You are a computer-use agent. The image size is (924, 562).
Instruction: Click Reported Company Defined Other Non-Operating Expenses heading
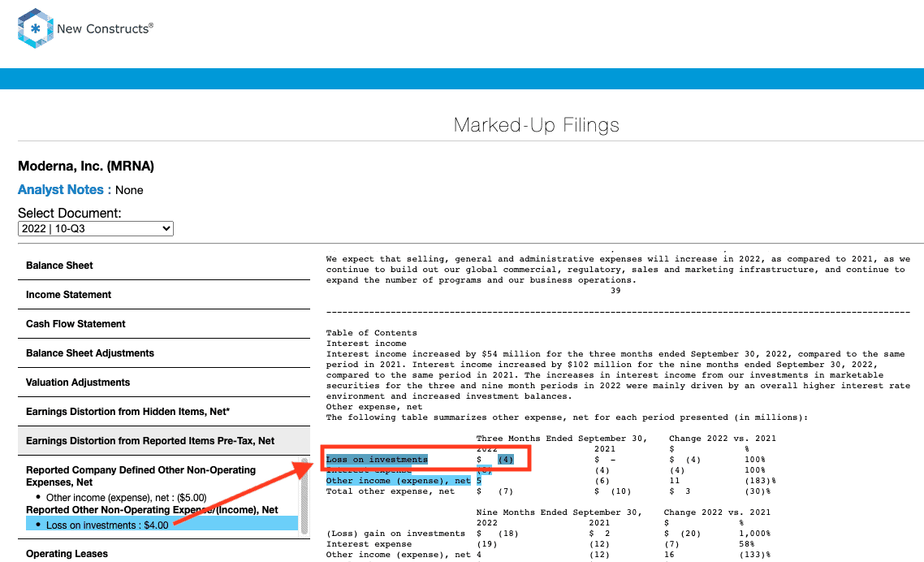click(140, 476)
